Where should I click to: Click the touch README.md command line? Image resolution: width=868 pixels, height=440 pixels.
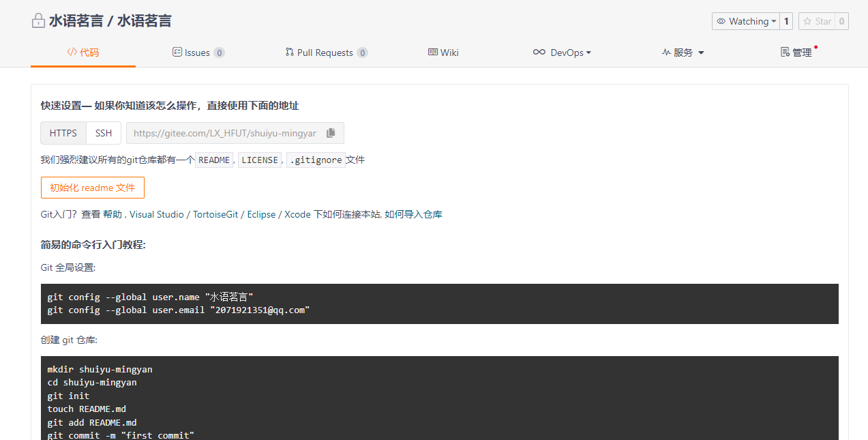tap(87, 409)
